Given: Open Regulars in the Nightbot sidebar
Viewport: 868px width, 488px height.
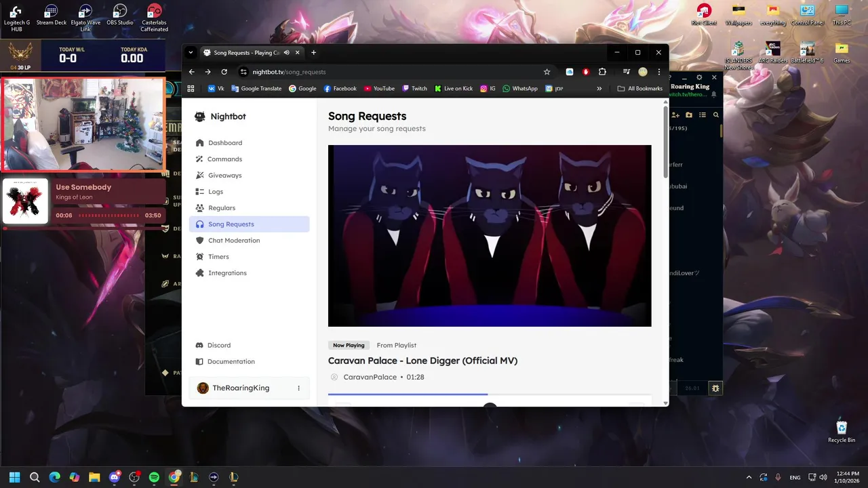Looking at the screenshot, I should [x=249, y=208].
